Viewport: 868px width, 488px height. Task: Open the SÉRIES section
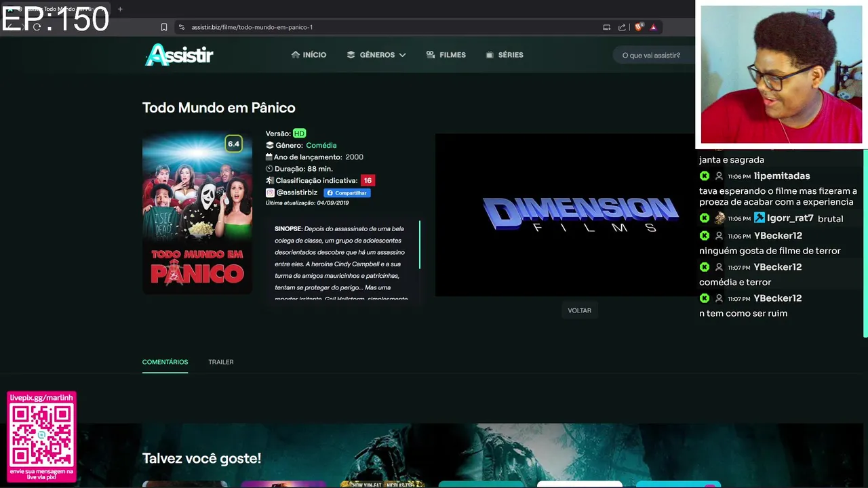pyautogui.click(x=505, y=55)
